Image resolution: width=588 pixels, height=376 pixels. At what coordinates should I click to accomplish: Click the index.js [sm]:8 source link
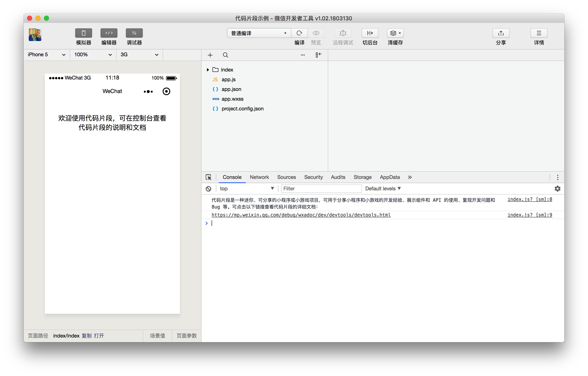coord(529,199)
